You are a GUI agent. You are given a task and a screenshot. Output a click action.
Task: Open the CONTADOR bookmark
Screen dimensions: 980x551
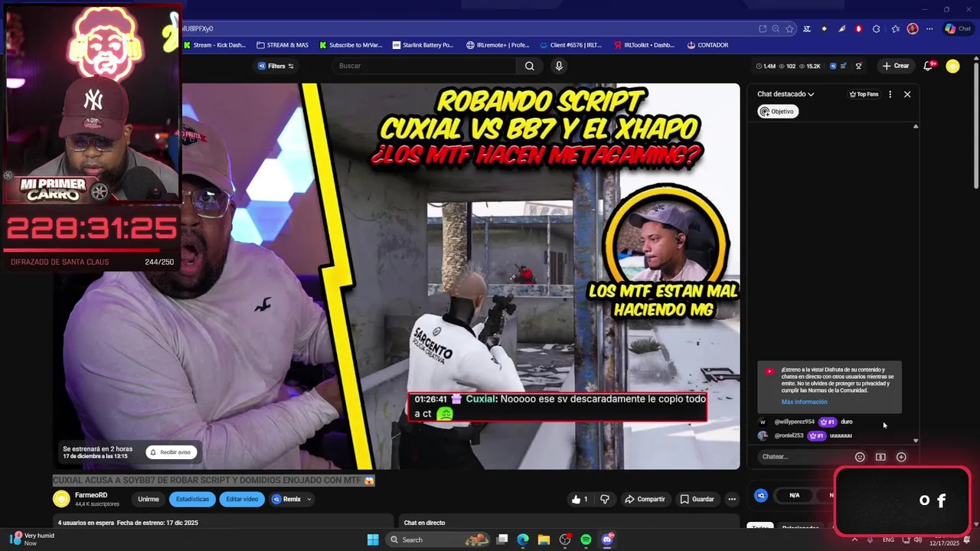pyautogui.click(x=707, y=45)
